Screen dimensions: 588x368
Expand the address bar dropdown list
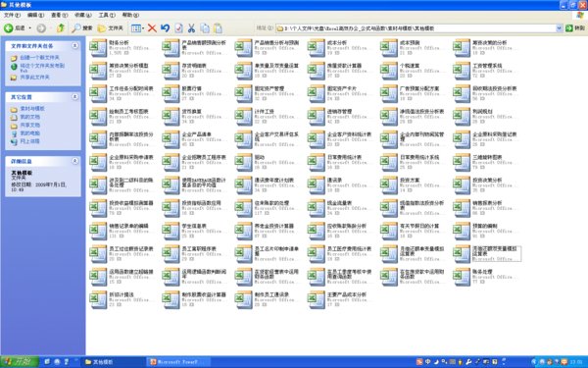click(x=559, y=28)
